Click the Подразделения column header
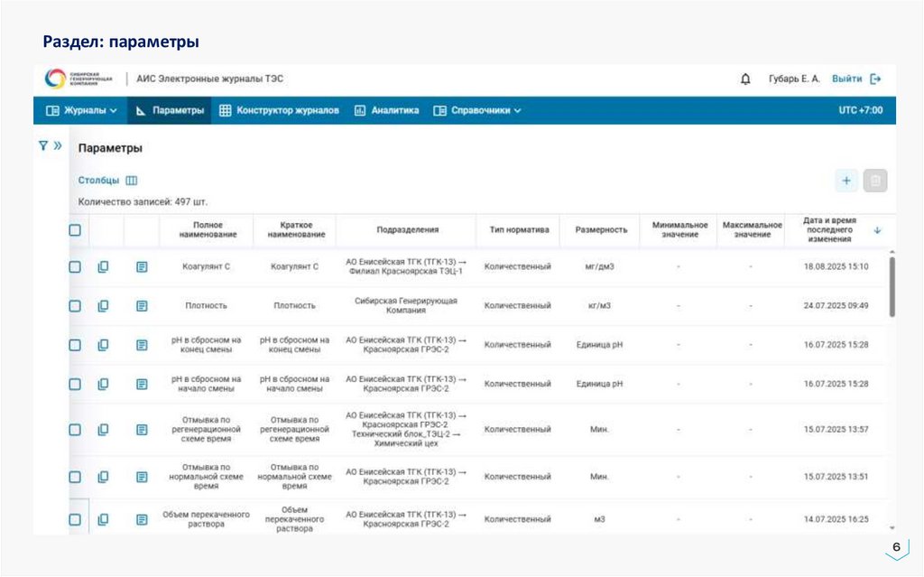 [x=407, y=230]
